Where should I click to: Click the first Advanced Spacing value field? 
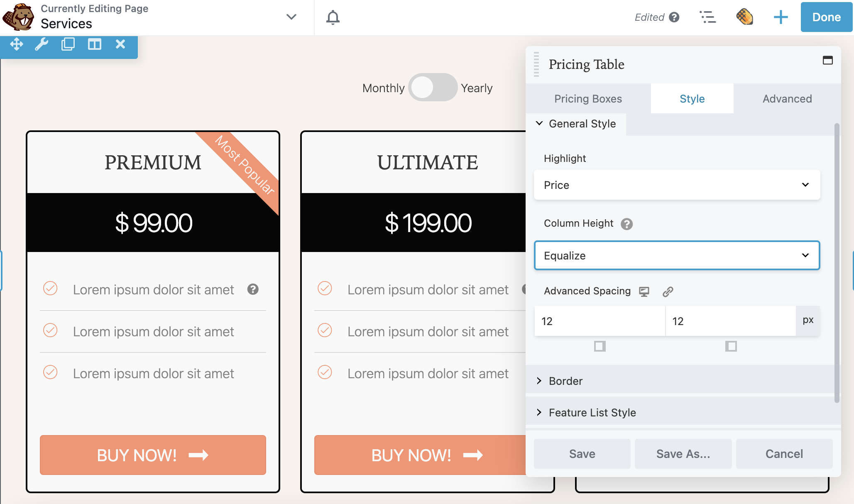[x=600, y=321]
